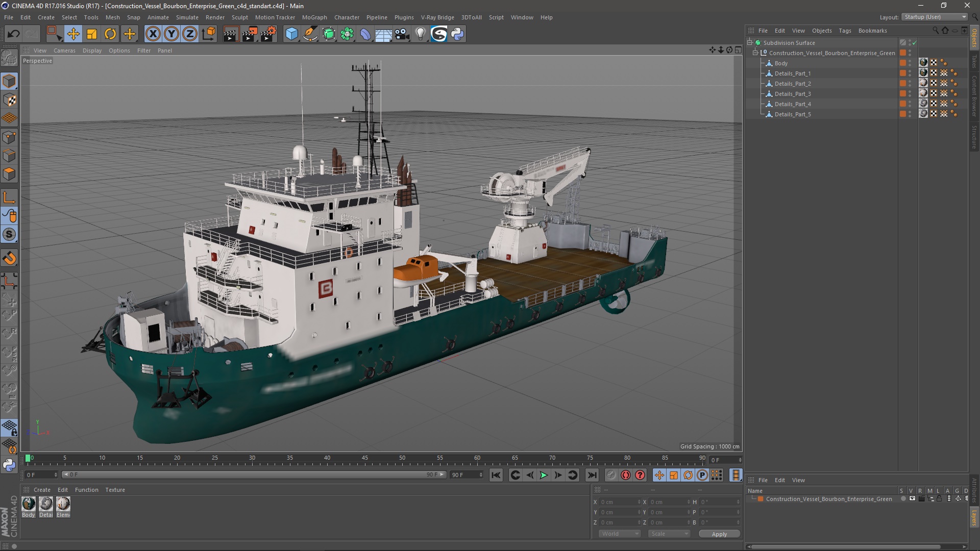The height and width of the screenshot is (551, 980).
Task: Open the Array modeling objects icon
Action: 347,34
